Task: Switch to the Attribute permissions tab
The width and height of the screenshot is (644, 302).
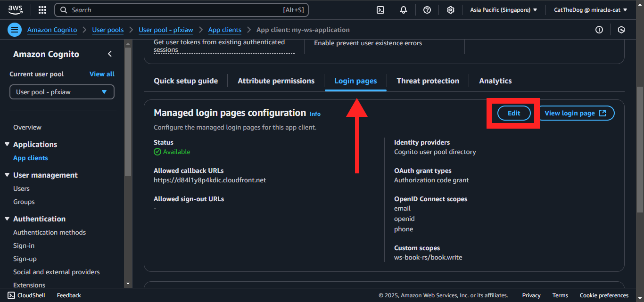Action: (x=276, y=81)
